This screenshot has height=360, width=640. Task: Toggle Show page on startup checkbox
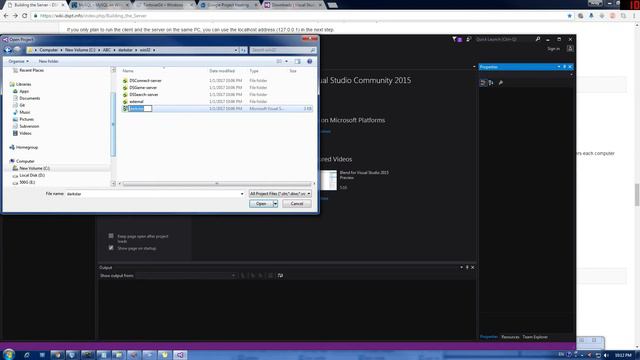(x=111, y=248)
